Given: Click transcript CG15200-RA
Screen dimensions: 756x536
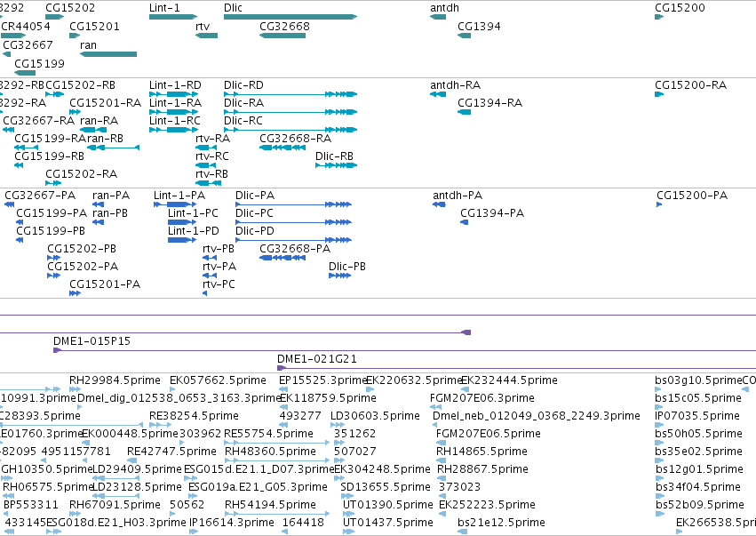Looking at the screenshot, I should coord(691,85).
